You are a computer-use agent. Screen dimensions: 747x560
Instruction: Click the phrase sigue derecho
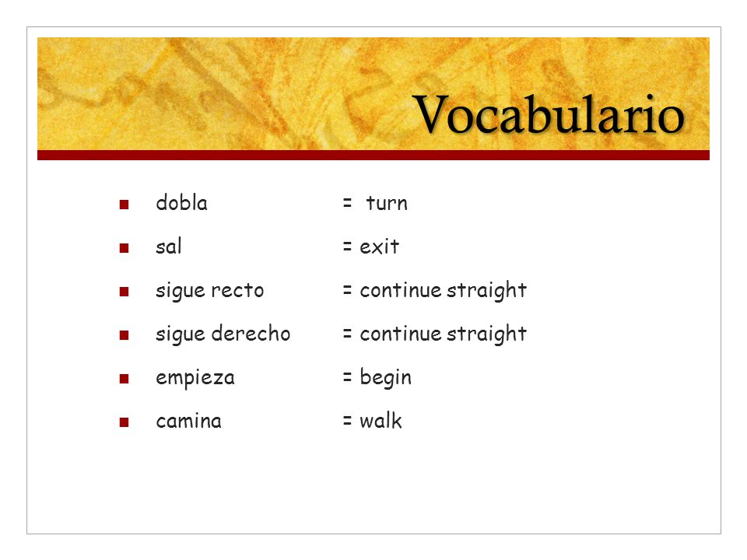click(223, 334)
